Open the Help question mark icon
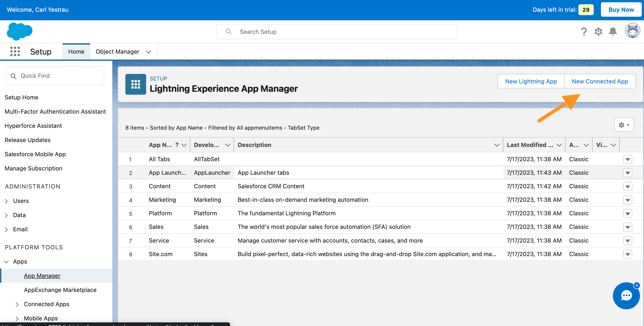Viewport: 644px width, 326px height. 584,32
